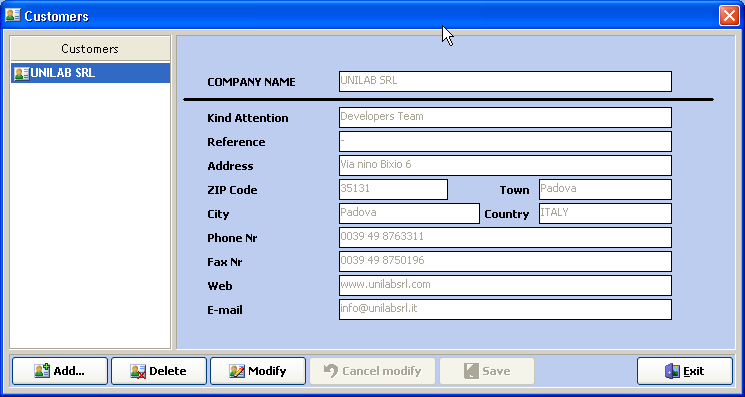Click the Country field showing ITALY
Image resolution: width=745 pixels, height=397 pixels.
605,213
